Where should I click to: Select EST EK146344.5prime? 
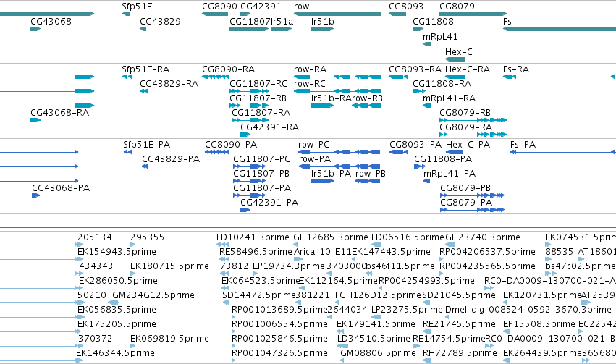point(115,353)
